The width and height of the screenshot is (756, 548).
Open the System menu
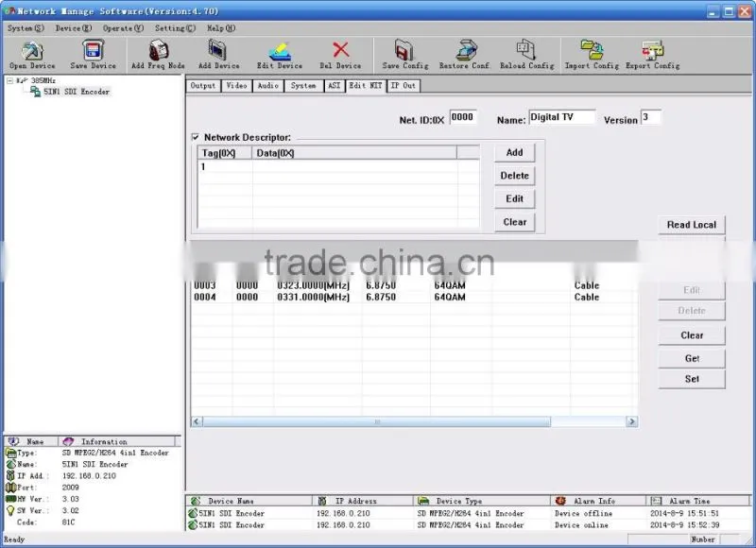26,28
